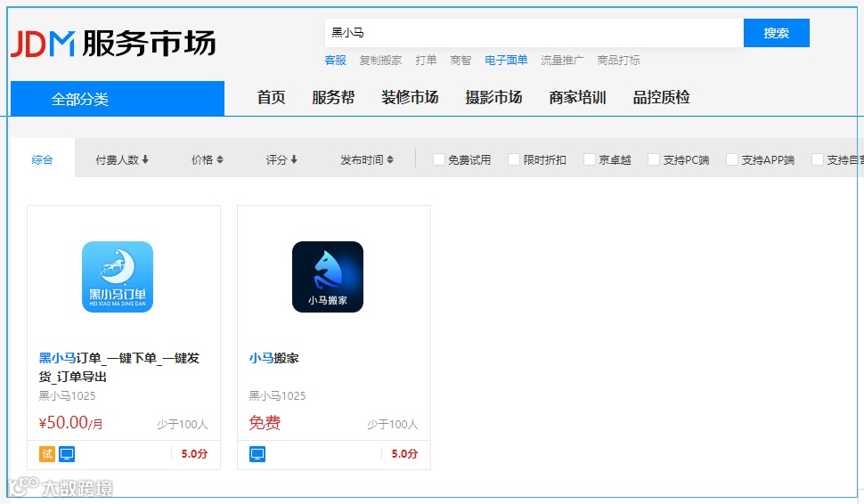Click 少于100人 on the 黑小马订单 card

click(x=183, y=425)
